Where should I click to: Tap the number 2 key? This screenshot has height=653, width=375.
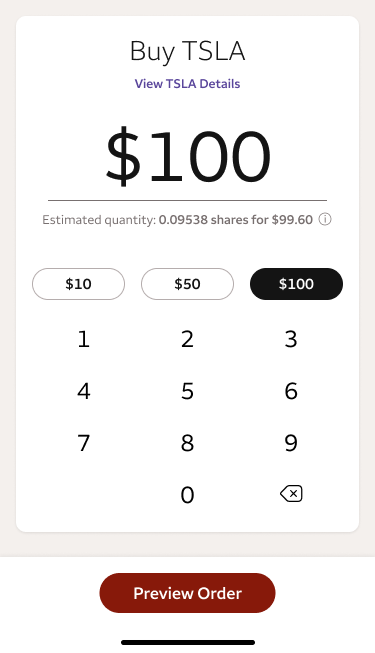pos(188,339)
